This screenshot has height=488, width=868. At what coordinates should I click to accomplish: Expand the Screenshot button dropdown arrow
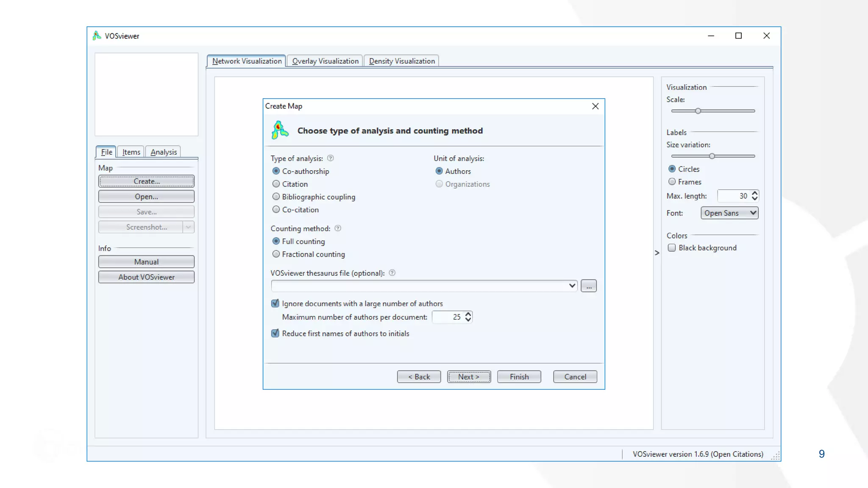pyautogui.click(x=188, y=227)
